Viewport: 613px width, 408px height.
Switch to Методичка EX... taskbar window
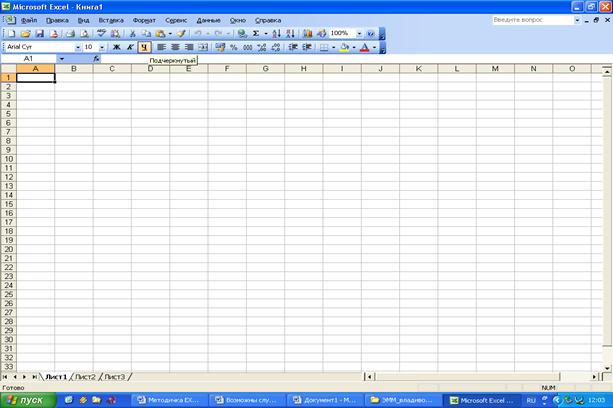click(x=169, y=401)
